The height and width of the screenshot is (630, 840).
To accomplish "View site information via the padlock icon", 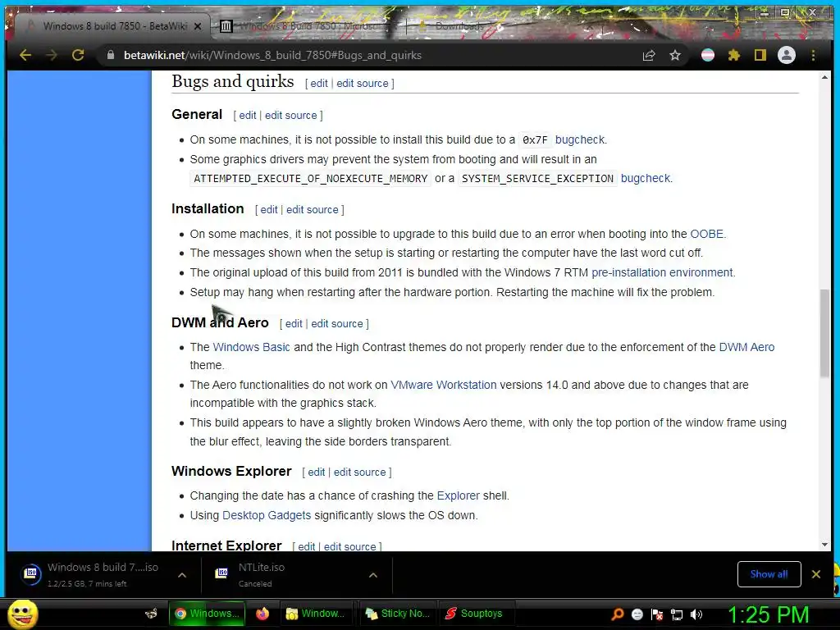I will click(111, 55).
